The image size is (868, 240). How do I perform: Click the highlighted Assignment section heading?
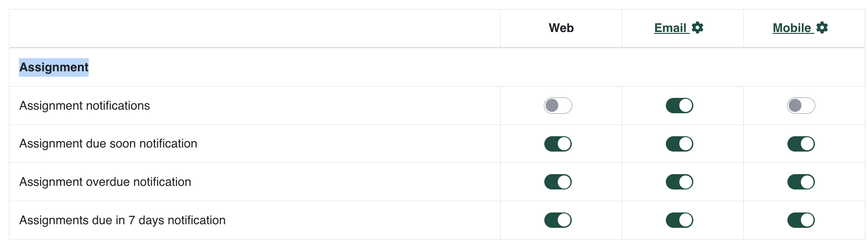(54, 67)
